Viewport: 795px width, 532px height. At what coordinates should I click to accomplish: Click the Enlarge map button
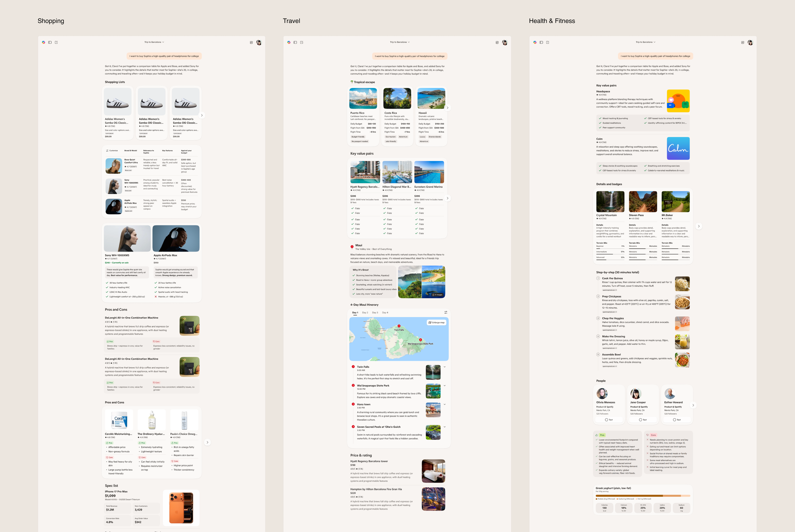click(x=436, y=323)
